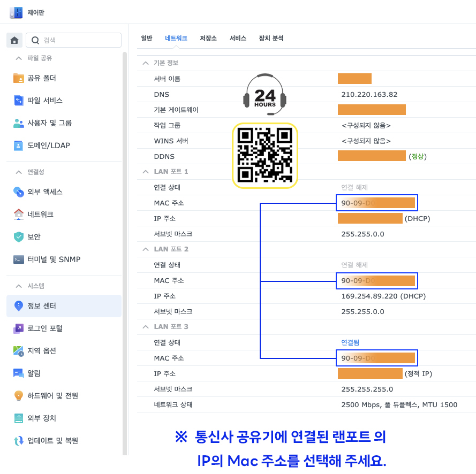Collapse the LAN 포트 2 section

[146, 249]
